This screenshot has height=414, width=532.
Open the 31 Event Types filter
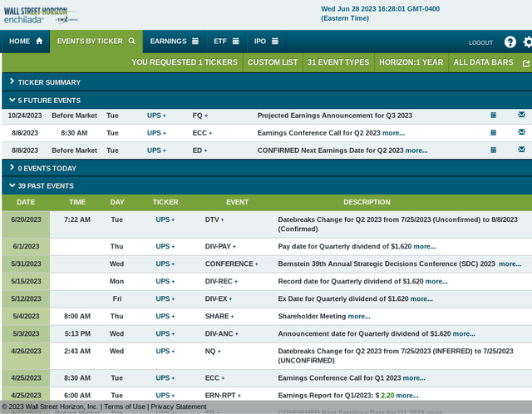tap(338, 62)
